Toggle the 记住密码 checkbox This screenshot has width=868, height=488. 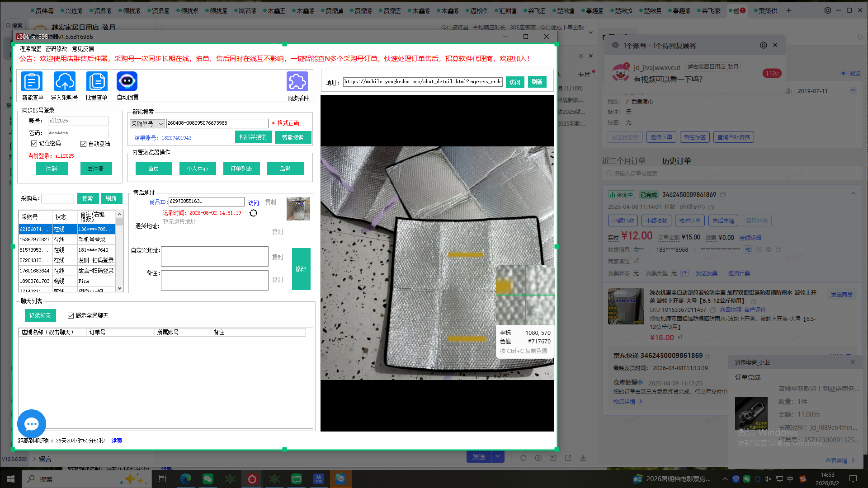(34, 144)
